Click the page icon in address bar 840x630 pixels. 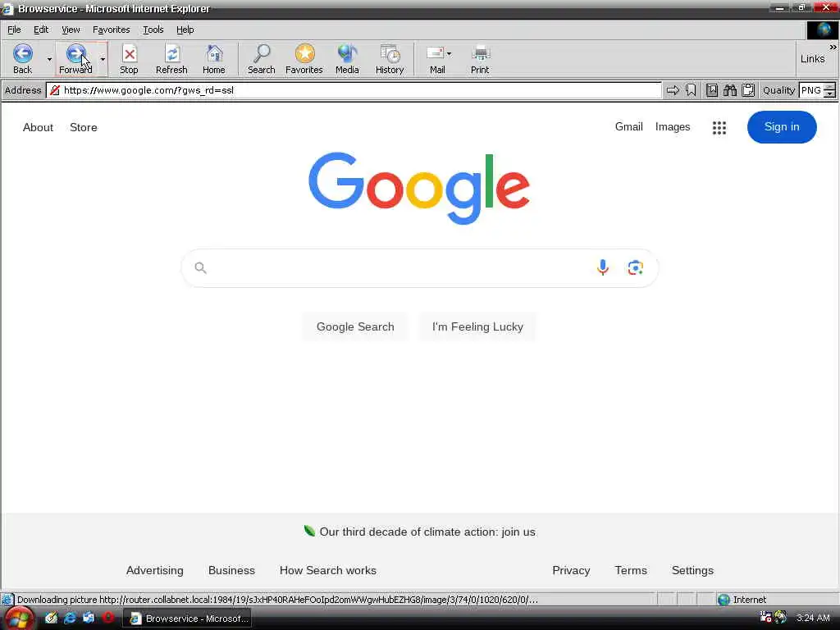coord(55,90)
